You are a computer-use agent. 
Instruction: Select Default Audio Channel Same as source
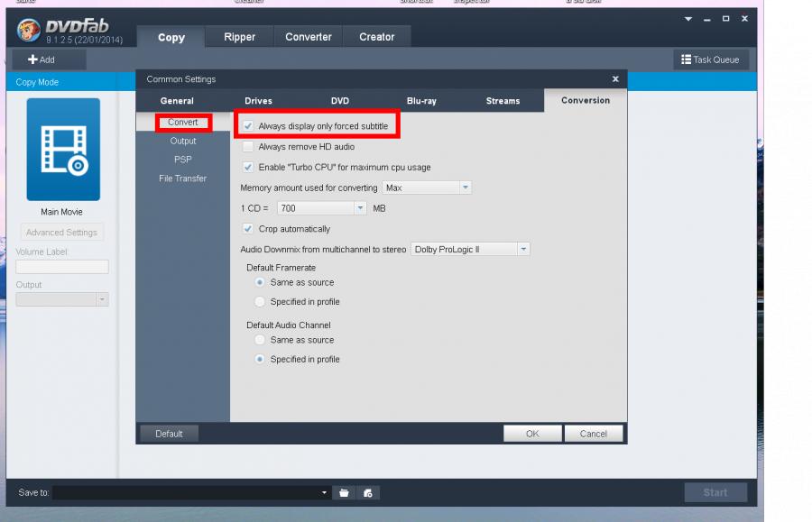point(260,340)
